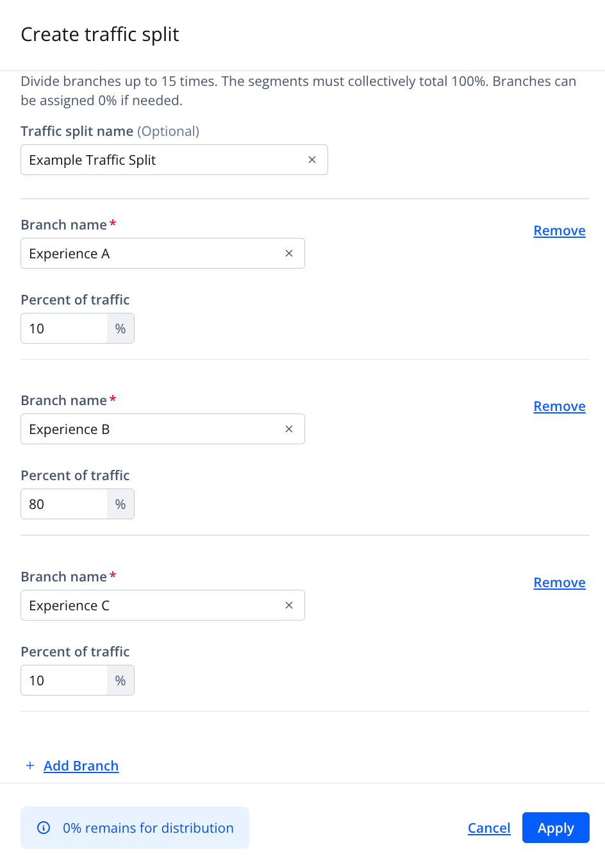Screen dimensions: 605x868
Task: Edit the Experience C branch name field
Action: click(x=151, y=605)
